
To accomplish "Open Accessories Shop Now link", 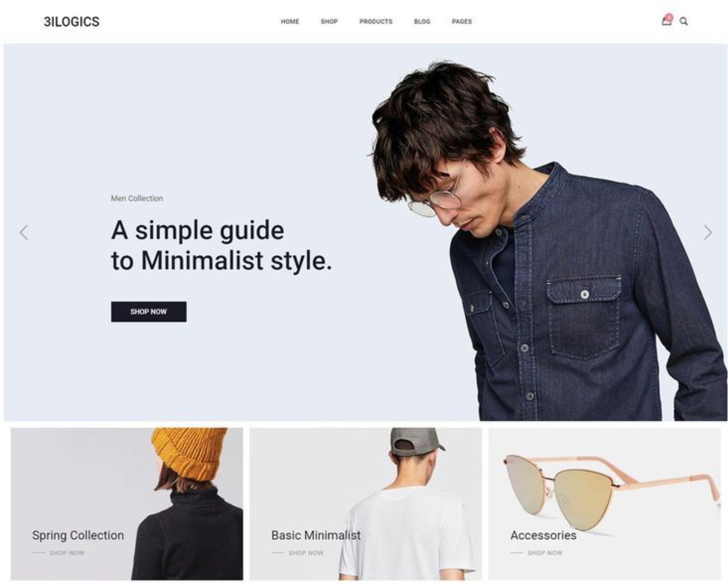I will (x=545, y=553).
